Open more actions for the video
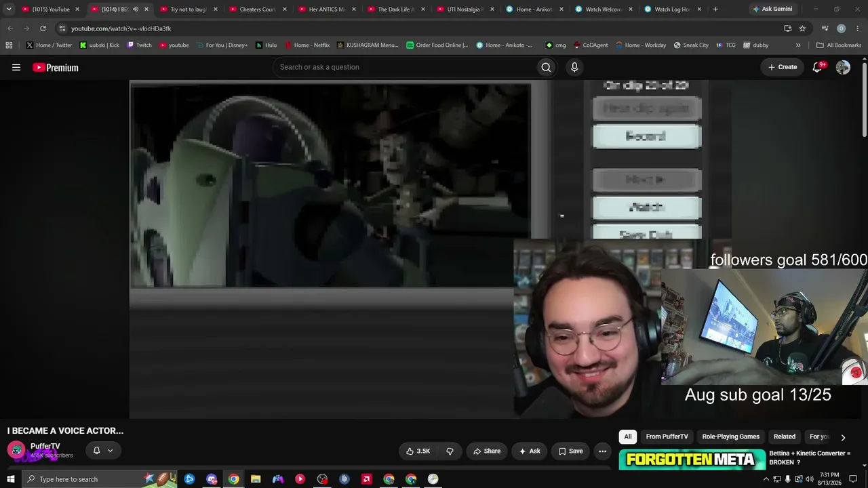This screenshot has height=488, width=868. [602, 451]
